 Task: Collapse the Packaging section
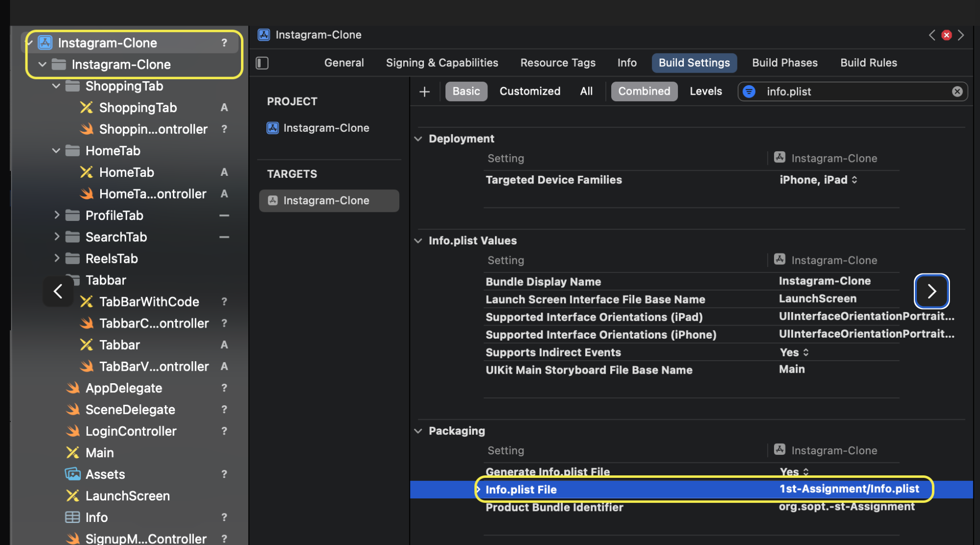[x=418, y=431]
